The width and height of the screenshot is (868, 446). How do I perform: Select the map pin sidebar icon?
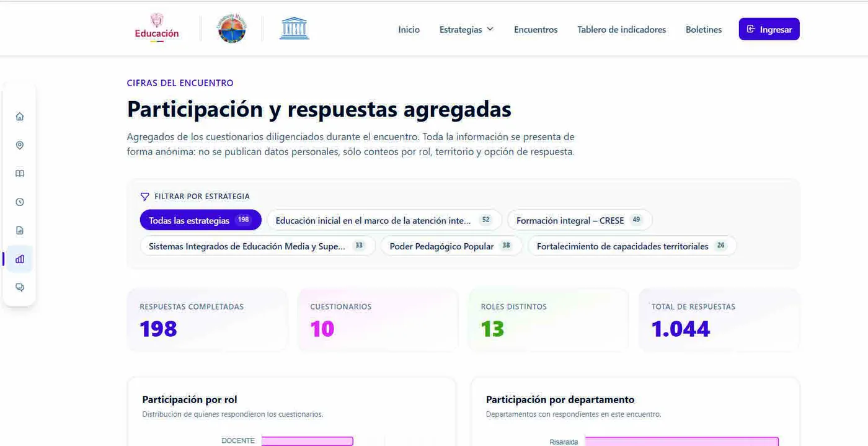pos(20,145)
